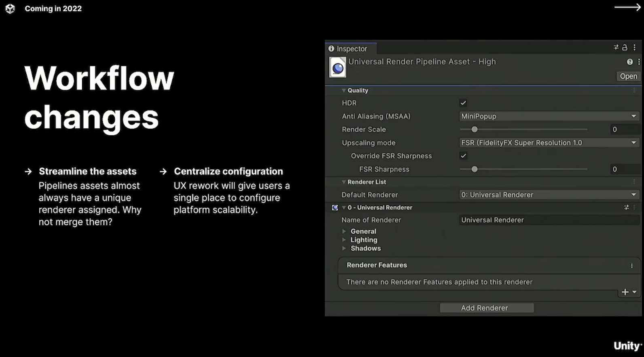Image resolution: width=644 pixels, height=357 pixels.
Task: Click the Renderer Features header text
Action: (377, 265)
